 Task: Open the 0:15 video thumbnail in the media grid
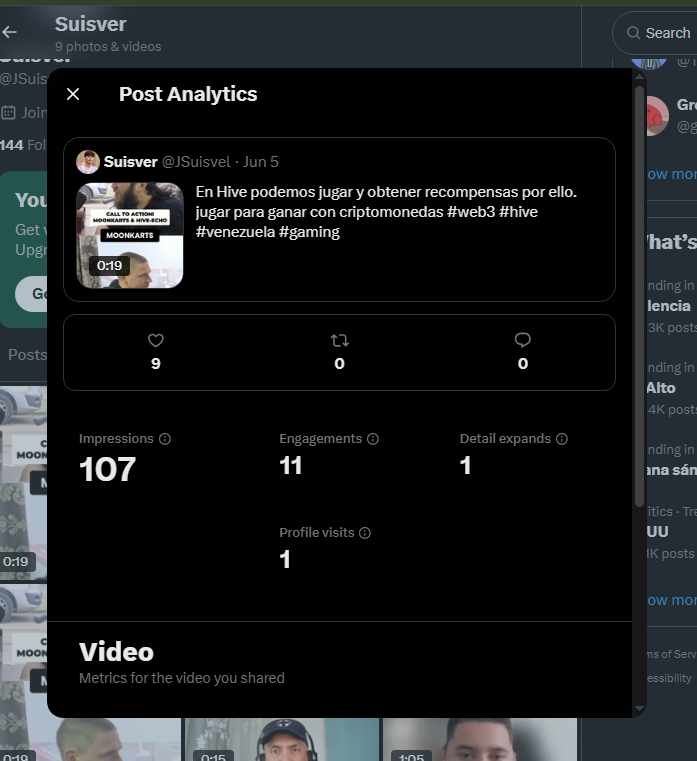(x=282, y=740)
